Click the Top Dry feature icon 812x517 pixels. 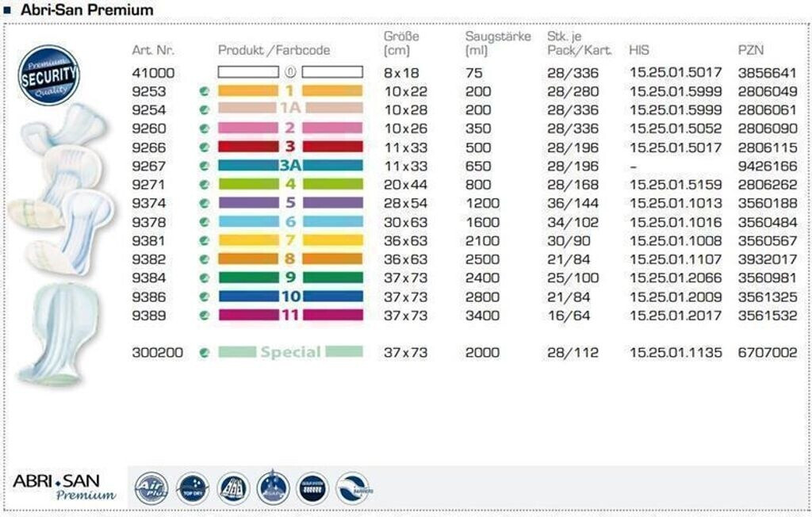[193, 488]
